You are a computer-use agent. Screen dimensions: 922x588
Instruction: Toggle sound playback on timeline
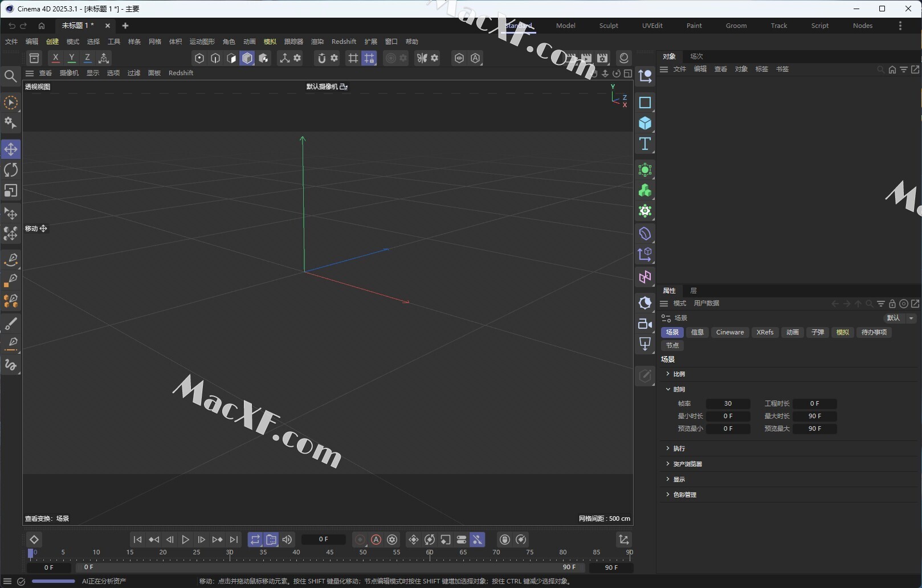pyautogui.click(x=287, y=540)
